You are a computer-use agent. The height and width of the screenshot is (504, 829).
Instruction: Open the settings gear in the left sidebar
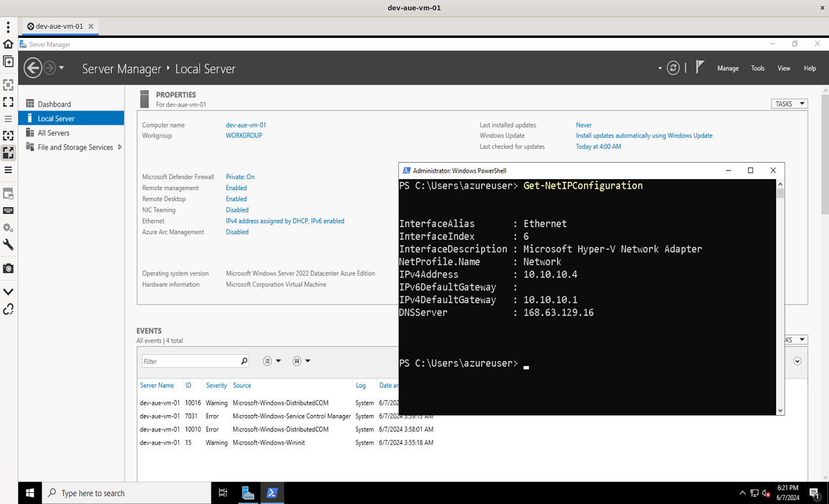(8, 227)
